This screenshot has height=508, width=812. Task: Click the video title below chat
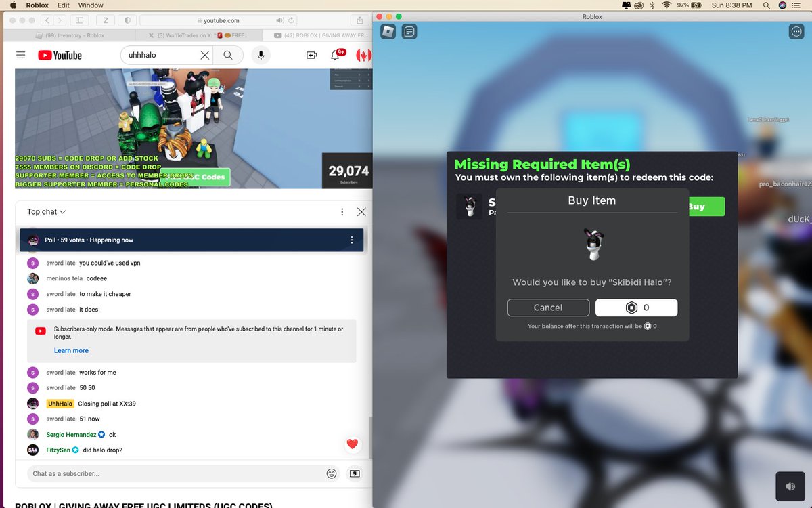click(143, 505)
